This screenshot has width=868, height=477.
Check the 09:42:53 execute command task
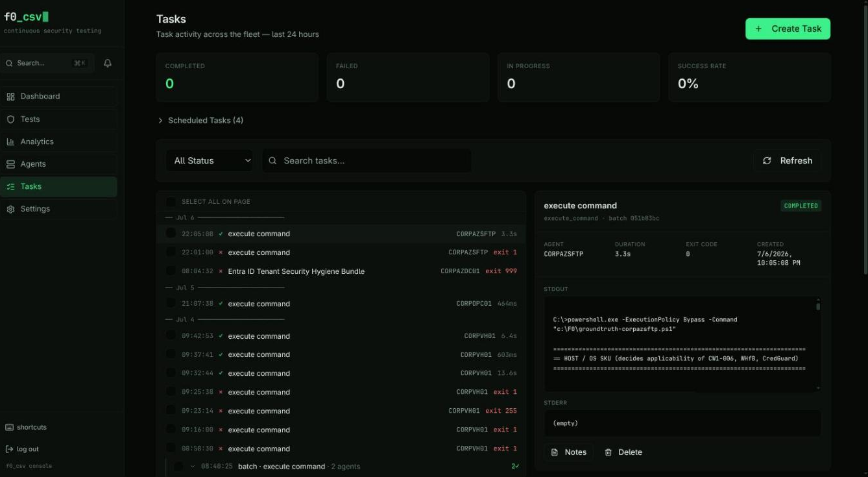(x=171, y=336)
